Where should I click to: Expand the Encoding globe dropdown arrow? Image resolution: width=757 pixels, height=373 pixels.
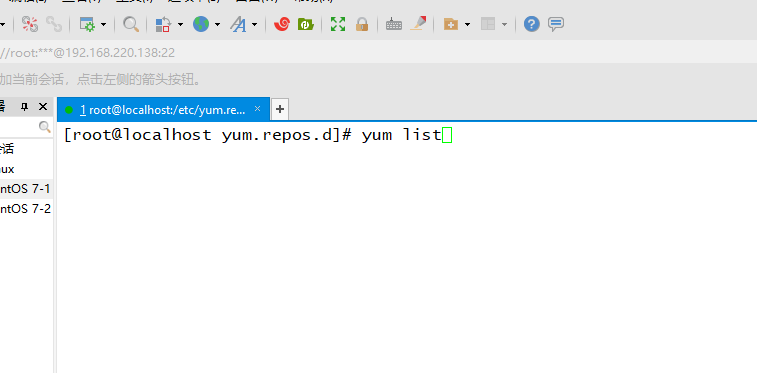tap(217, 24)
